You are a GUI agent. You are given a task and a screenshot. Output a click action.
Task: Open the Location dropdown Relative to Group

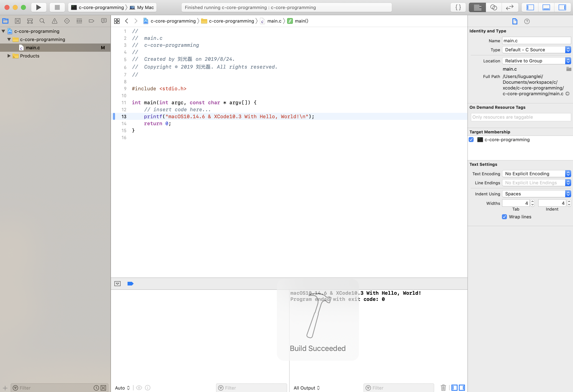[536, 61]
